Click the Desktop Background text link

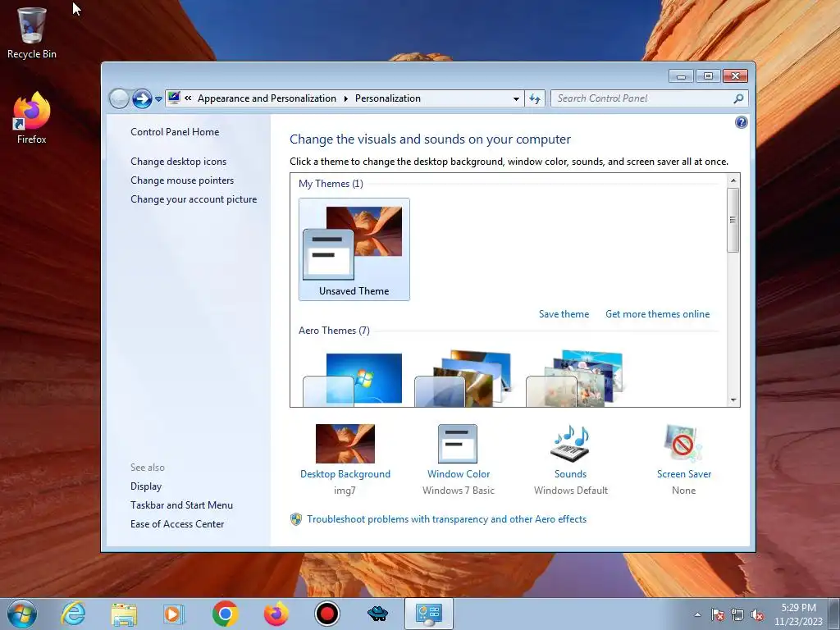click(x=345, y=473)
